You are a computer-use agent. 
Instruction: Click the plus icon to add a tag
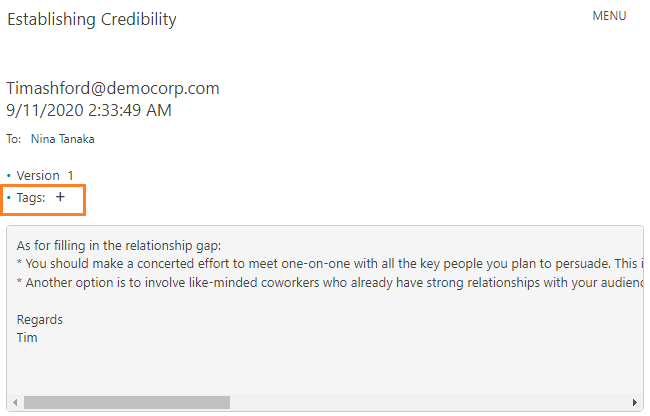[x=60, y=198]
